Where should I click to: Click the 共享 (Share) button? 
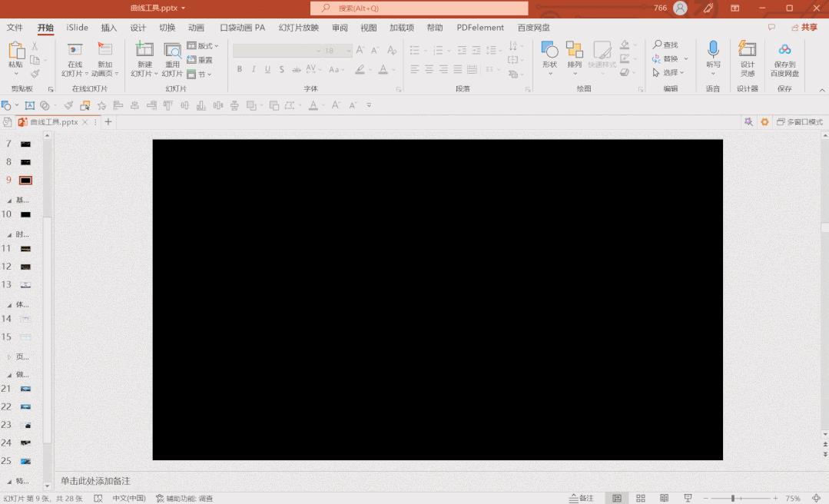tap(804, 28)
